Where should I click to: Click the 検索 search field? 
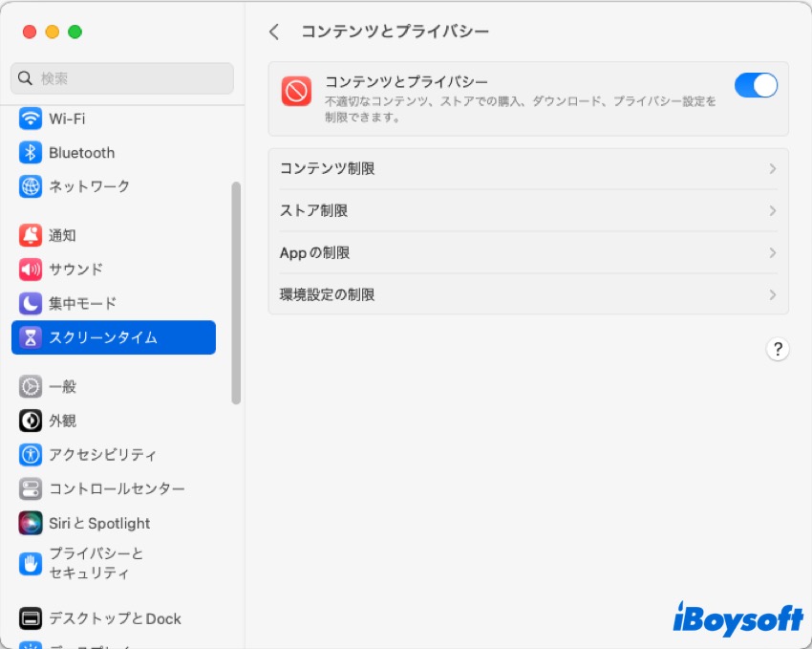pyautogui.click(x=122, y=78)
